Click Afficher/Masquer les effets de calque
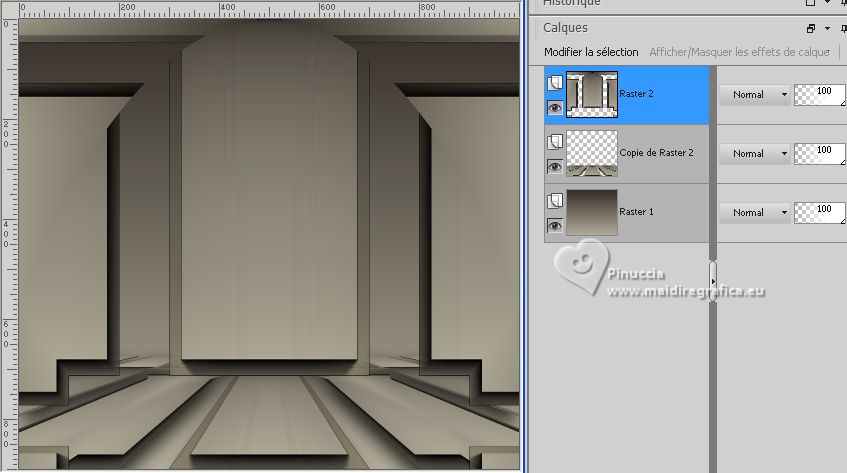 pyautogui.click(x=739, y=52)
